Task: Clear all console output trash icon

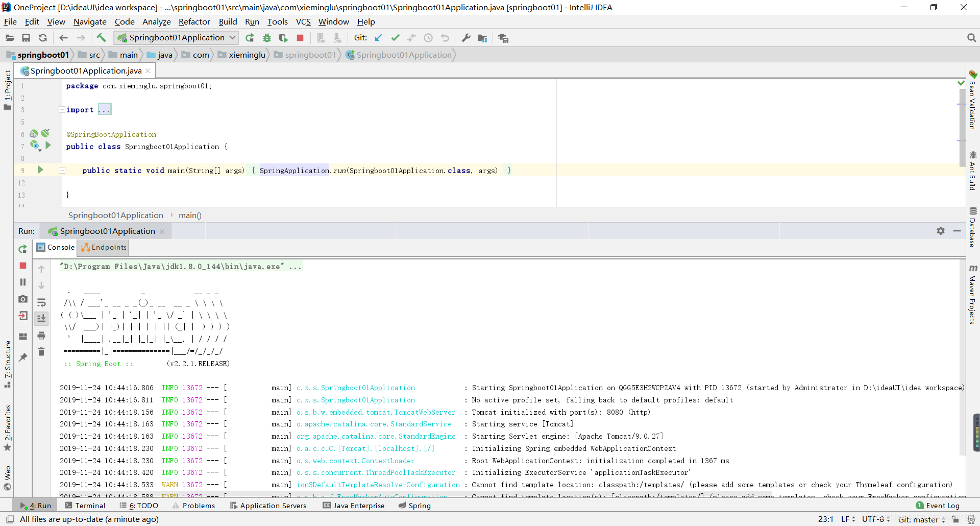Action: tap(41, 352)
